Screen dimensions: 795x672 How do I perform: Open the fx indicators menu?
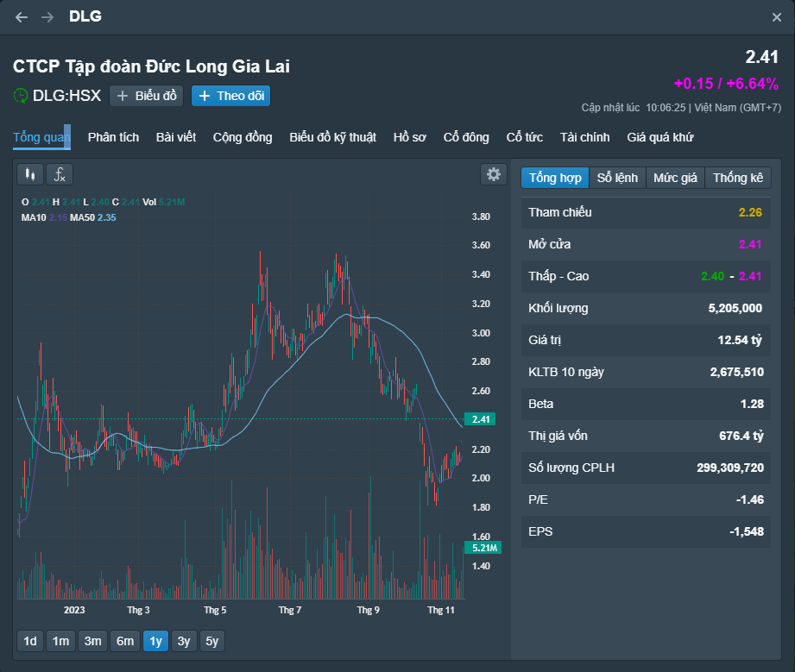pyautogui.click(x=60, y=175)
